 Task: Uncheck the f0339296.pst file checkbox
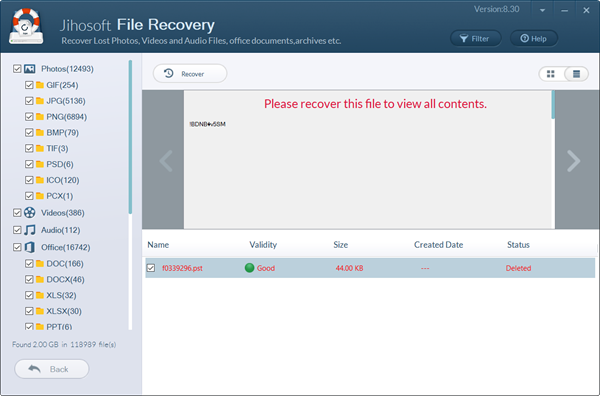(151, 268)
